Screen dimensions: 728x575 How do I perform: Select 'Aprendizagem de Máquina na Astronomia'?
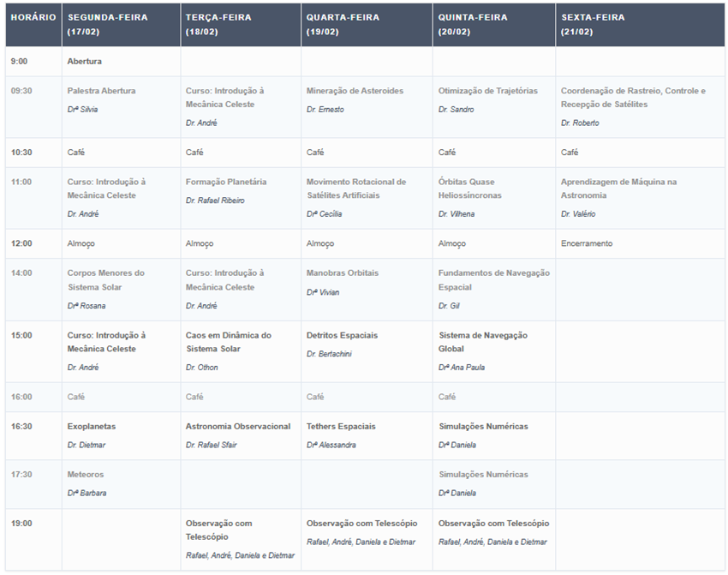[x=618, y=189]
